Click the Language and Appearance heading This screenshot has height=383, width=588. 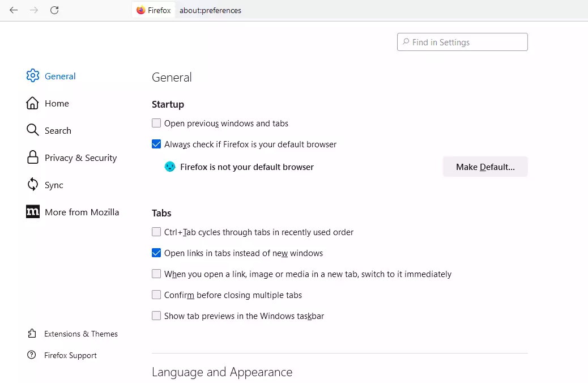tap(222, 372)
